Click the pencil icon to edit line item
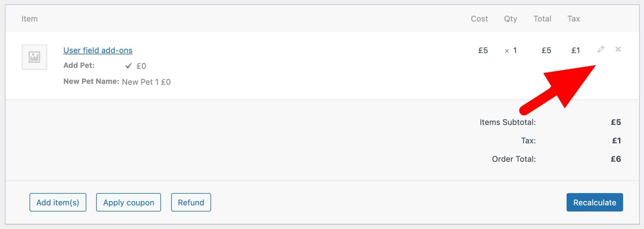 pos(601,50)
